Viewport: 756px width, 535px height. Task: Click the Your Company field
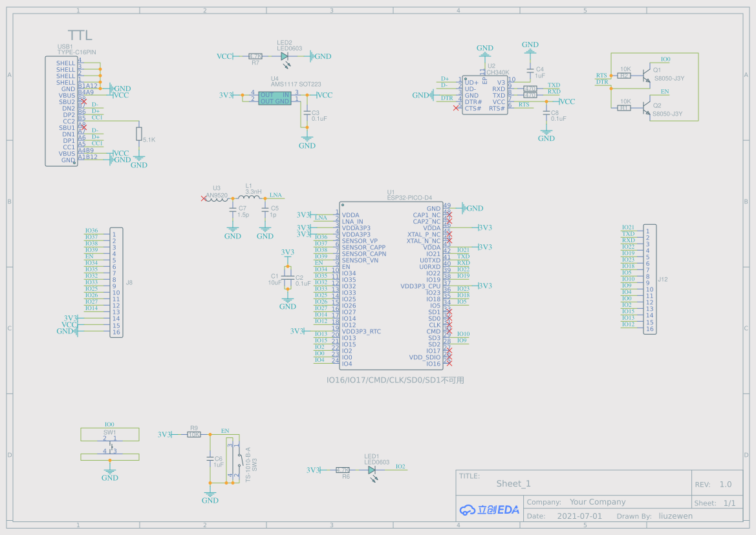[x=598, y=502]
